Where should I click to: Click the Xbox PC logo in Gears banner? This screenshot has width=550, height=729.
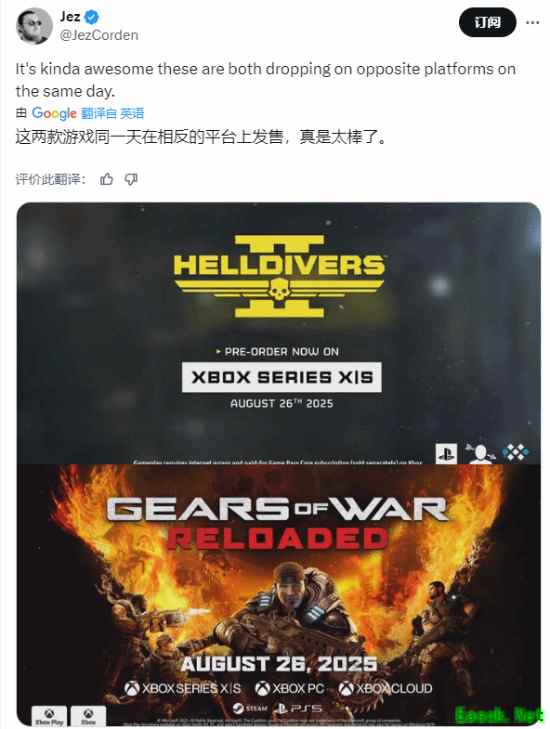pyautogui.click(x=289, y=688)
